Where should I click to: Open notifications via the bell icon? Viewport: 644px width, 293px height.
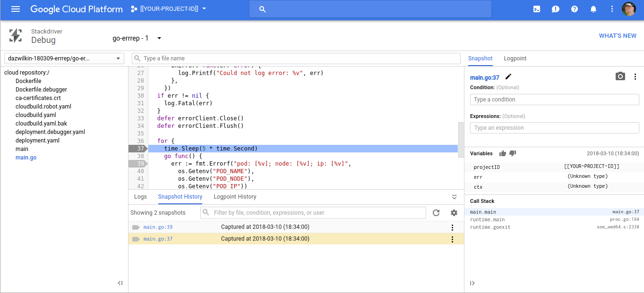tap(593, 8)
